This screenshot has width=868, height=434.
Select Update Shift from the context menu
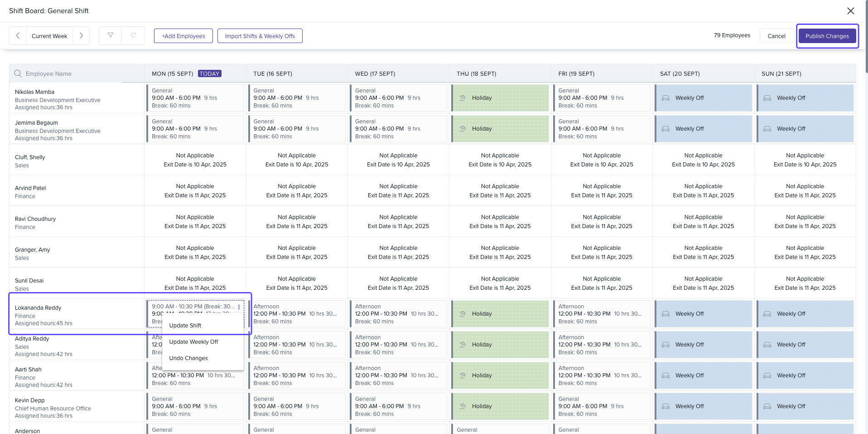coord(185,326)
